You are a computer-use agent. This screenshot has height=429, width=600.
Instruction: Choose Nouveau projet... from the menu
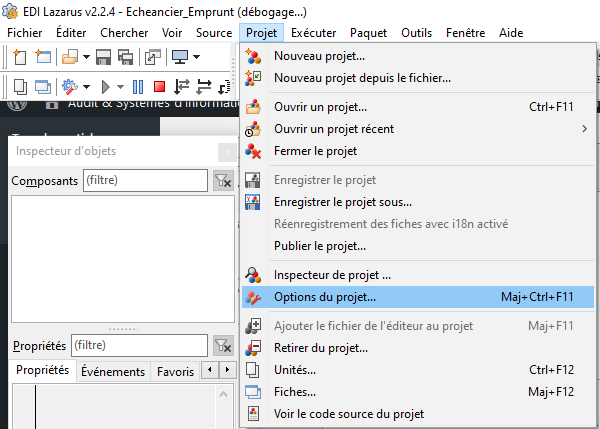pyautogui.click(x=418, y=56)
